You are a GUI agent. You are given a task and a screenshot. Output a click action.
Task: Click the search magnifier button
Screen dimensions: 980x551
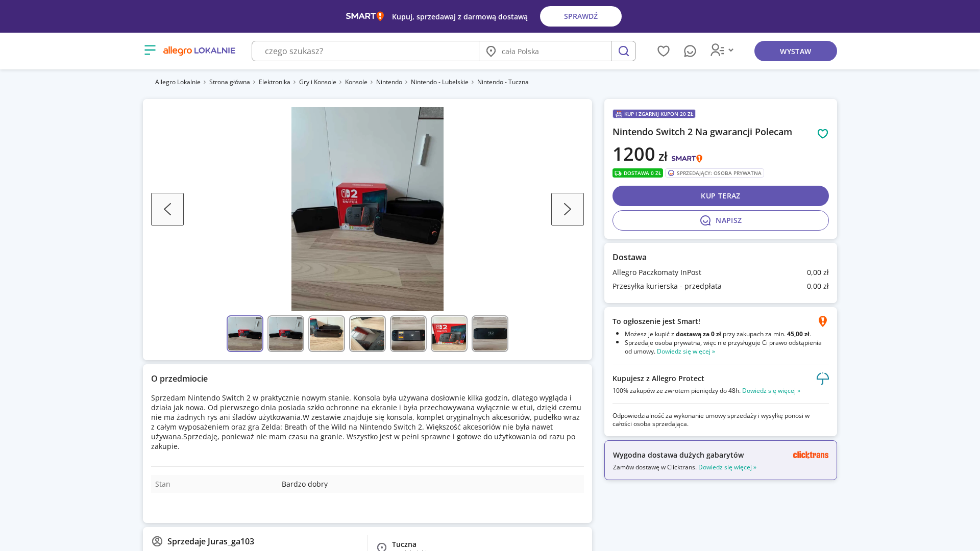pos(623,51)
